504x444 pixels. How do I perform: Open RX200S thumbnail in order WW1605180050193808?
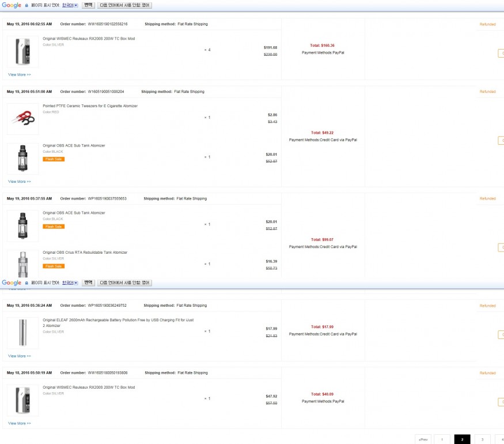click(23, 400)
